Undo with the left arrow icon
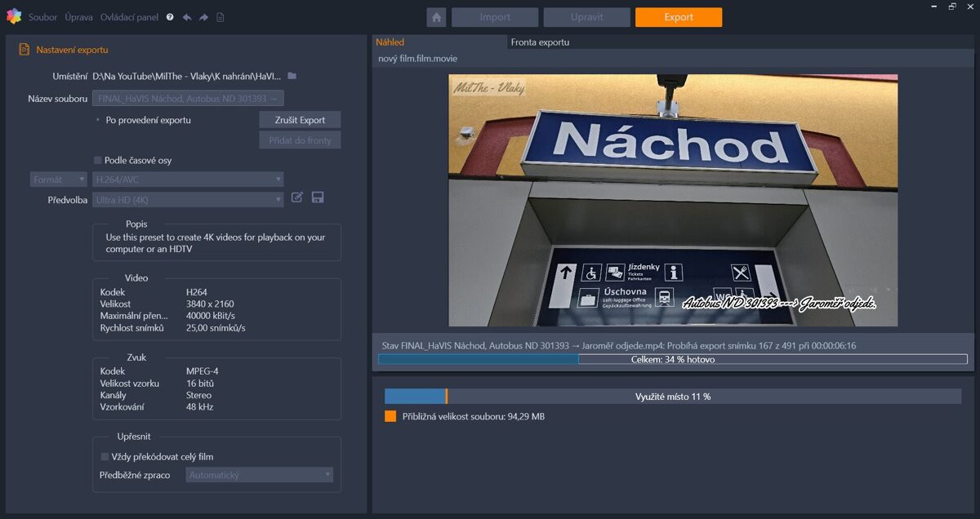Viewport: 980px width, 519px height. (188, 16)
